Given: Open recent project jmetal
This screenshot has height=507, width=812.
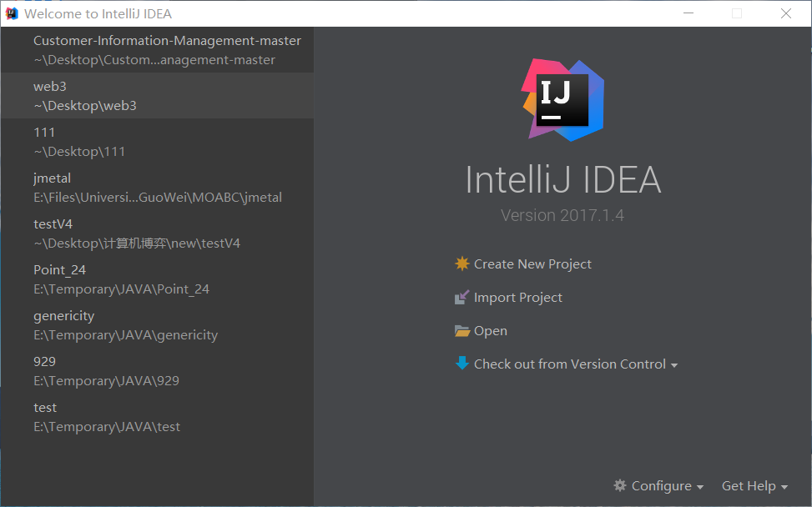Looking at the screenshot, I should (x=158, y=188).
